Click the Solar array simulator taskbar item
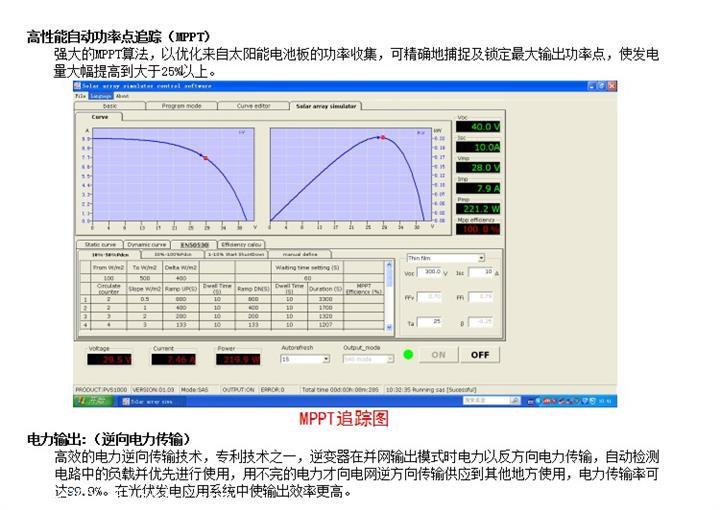720x510 pixels. tap(149, 401)
